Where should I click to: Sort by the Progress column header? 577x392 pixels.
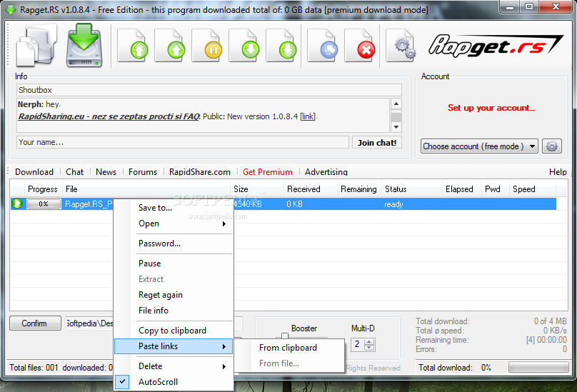pos(43,189)
